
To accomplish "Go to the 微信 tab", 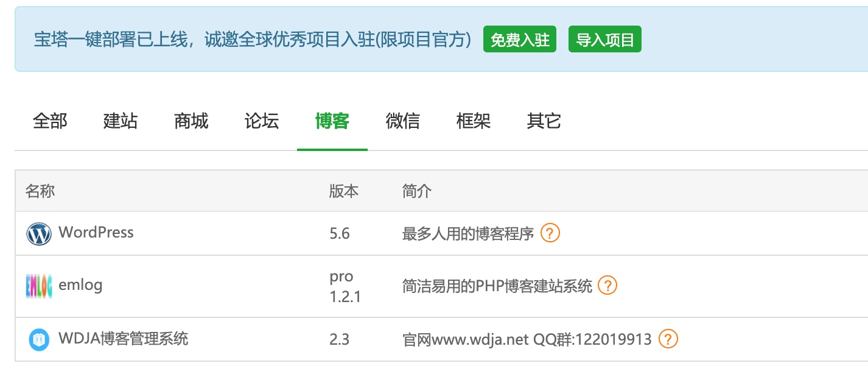I will tap(403, 121).
